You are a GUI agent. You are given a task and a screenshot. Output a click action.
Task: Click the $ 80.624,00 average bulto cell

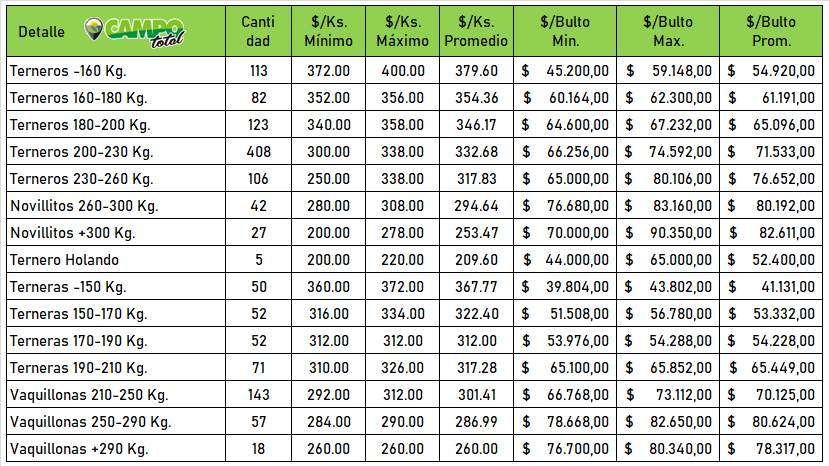(x=772, y=422)
